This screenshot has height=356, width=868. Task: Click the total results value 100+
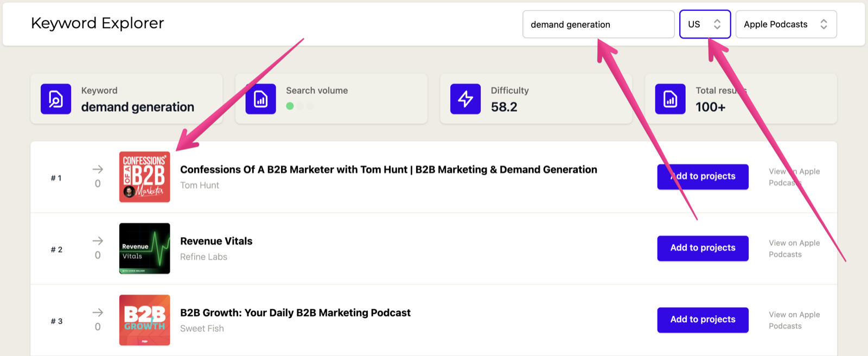[711, 107]
